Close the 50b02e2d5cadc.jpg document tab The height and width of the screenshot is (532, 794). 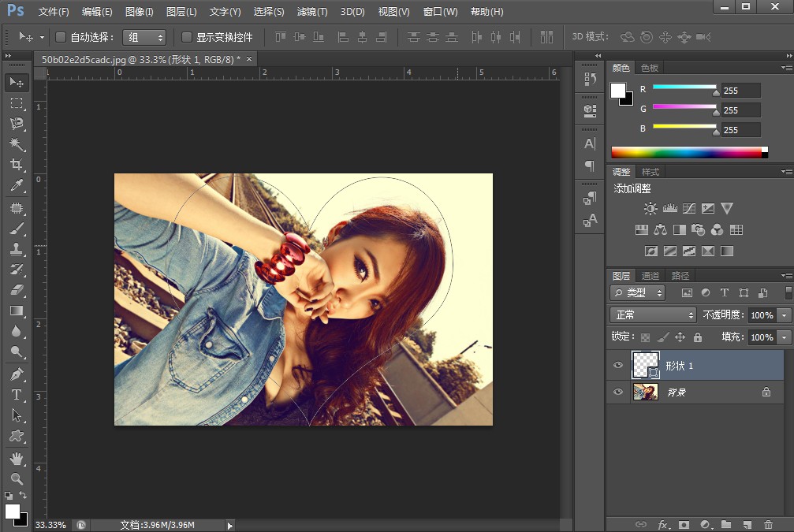[249, 59]
